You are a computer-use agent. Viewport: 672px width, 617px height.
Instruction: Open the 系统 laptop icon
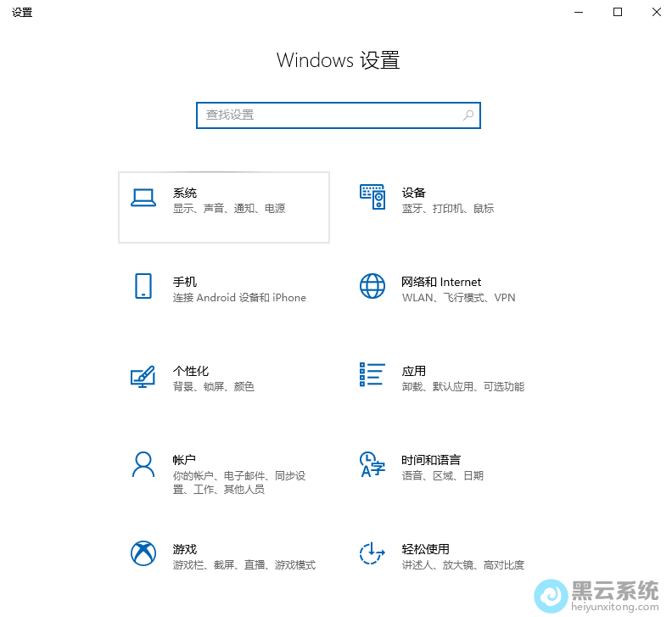[143, 198]
